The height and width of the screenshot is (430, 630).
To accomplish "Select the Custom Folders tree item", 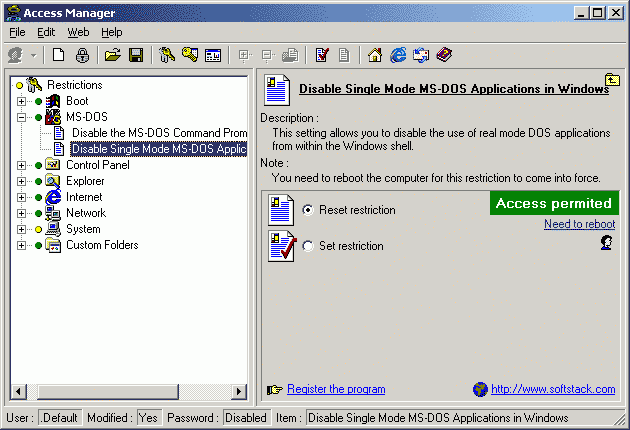I will (x=102, y=245).
